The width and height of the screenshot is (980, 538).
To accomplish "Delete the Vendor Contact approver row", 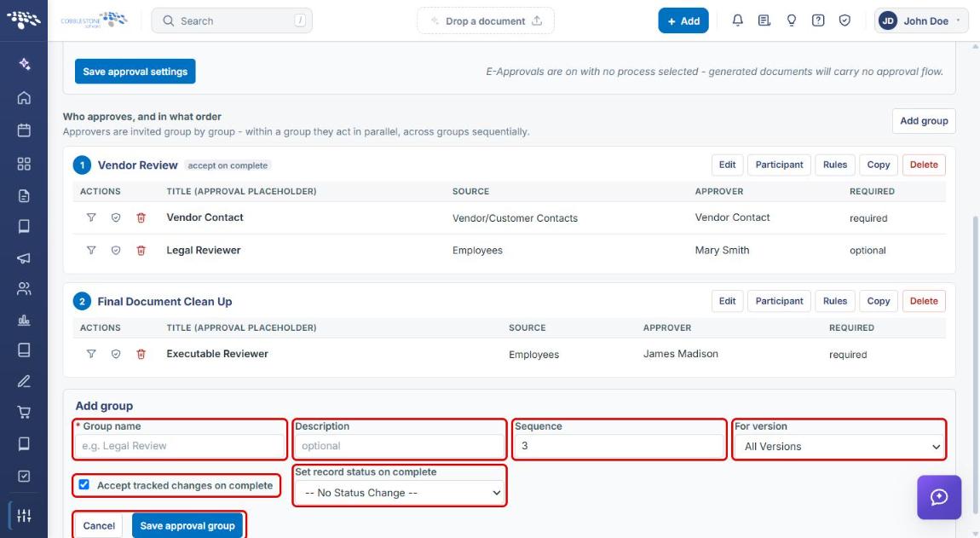I will coord(141,217).
